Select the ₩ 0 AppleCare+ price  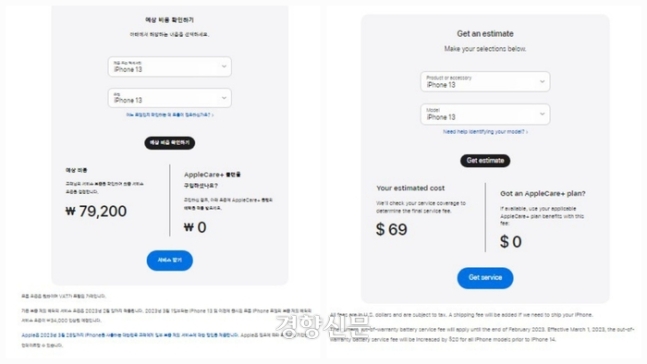[x=195, y=227]
